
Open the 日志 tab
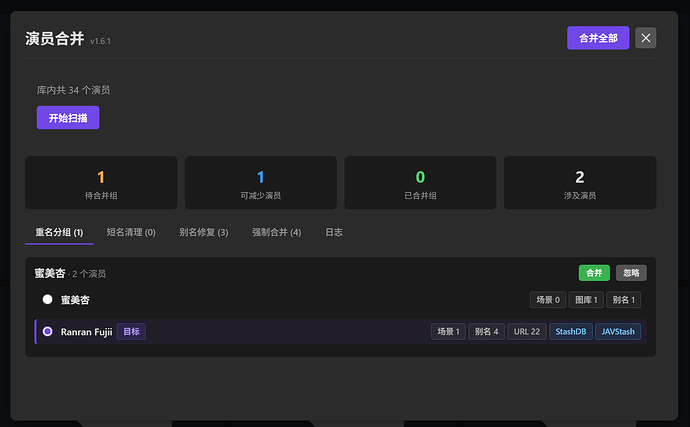(334, 232)
